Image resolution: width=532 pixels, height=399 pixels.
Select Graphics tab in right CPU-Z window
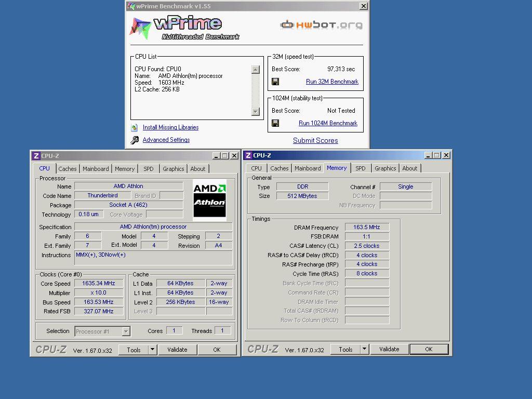click(x=385, y=168)
